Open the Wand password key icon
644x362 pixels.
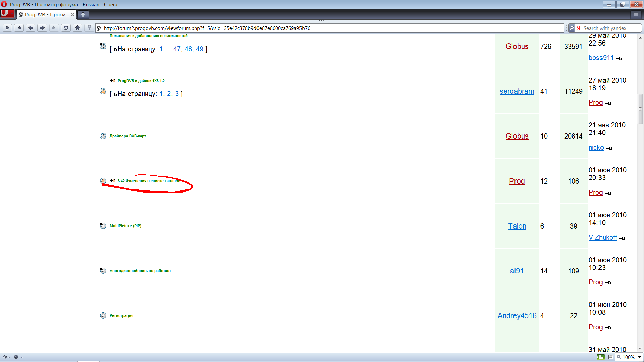(89, 28)
